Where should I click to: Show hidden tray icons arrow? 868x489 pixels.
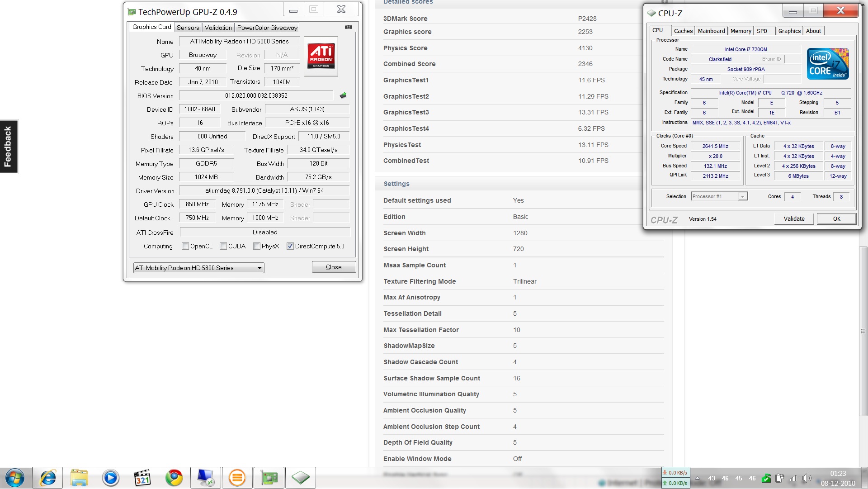[697, 478]
